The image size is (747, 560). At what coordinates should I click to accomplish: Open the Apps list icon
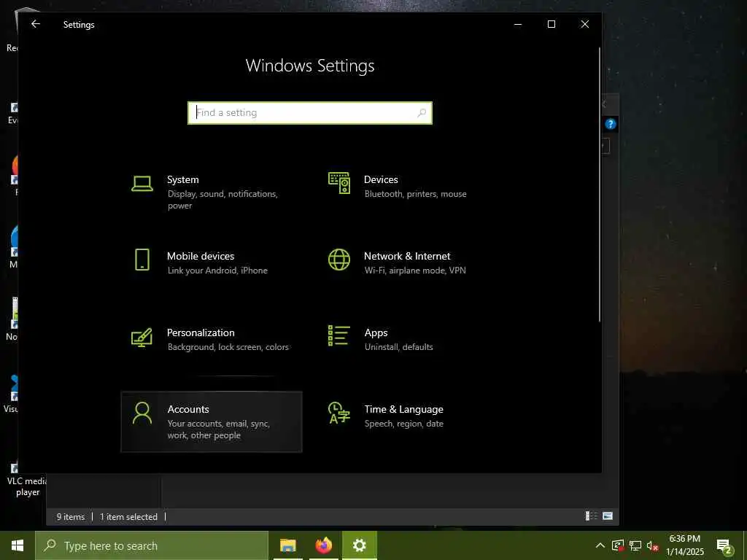pos(339,335)
